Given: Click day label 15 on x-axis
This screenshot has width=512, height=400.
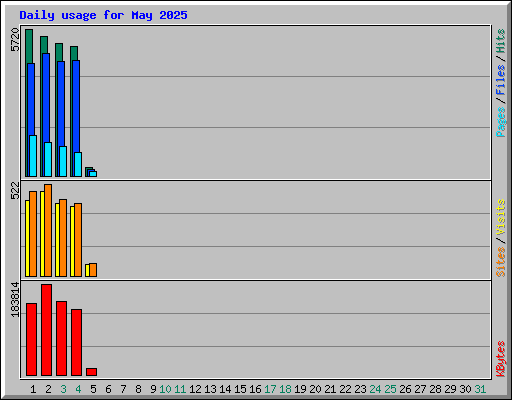Looking at the screenshot, I should click(x=240, y=389).
